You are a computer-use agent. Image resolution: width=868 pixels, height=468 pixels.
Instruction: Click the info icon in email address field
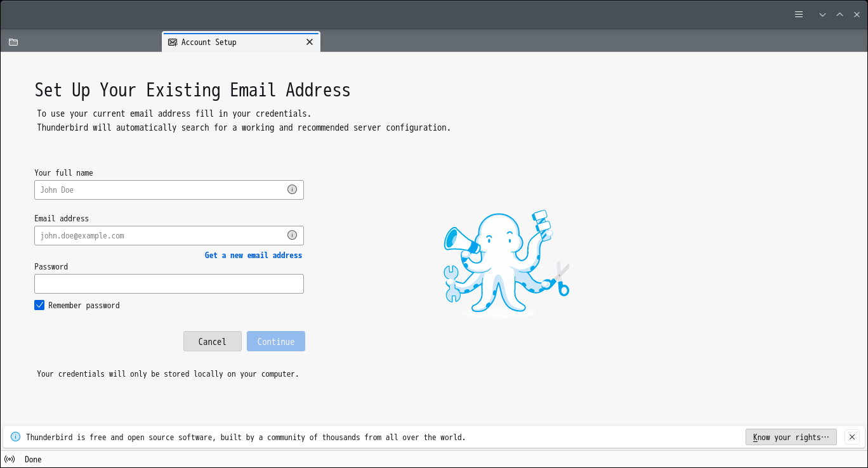click(x=292, y=235)
